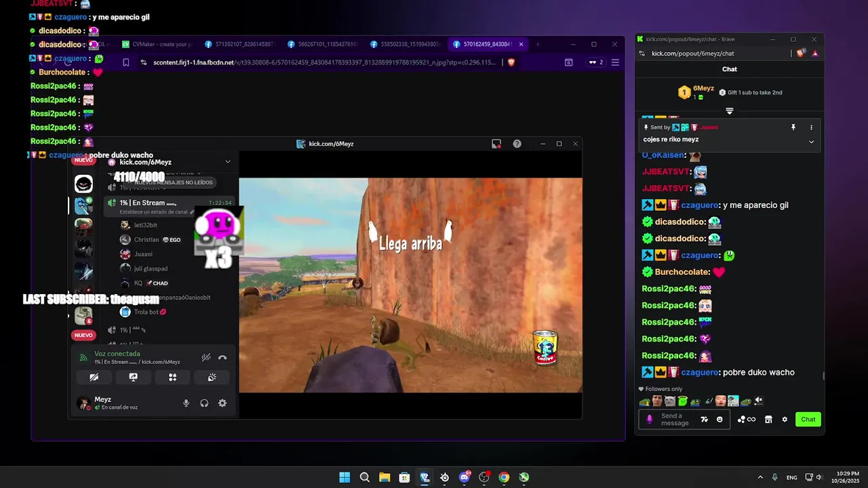
Task: Click 'Gift 1 sub to take 2nd' text
Action: [755, 92]
